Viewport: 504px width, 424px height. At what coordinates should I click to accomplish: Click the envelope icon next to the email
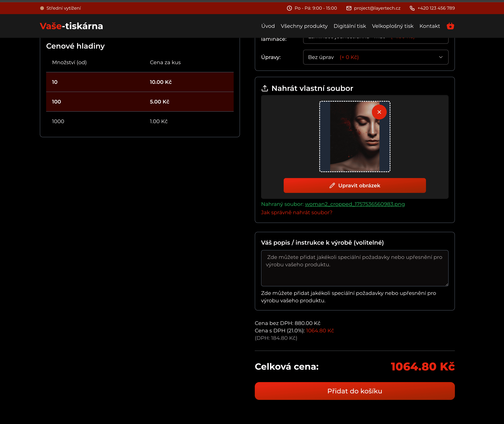coord(349,8)
